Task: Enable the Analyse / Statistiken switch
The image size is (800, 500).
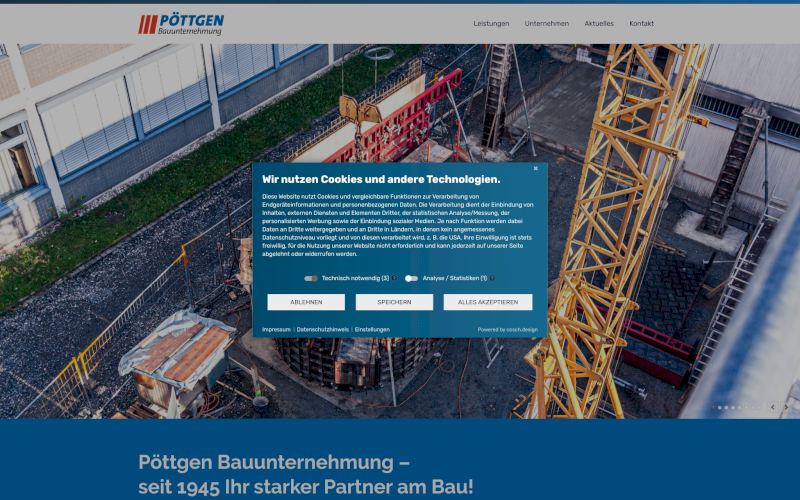Action: click(x=411, y=278)
